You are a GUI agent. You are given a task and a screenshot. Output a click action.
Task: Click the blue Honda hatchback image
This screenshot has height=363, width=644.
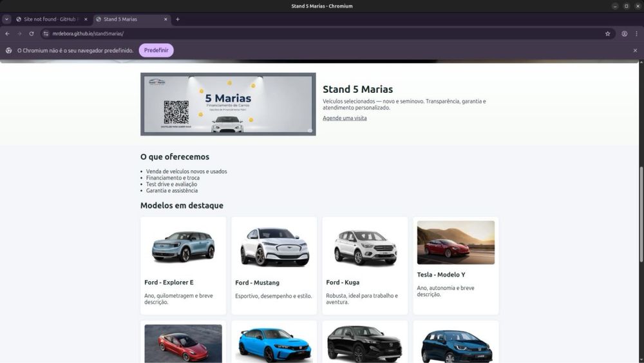pos(274,344)
